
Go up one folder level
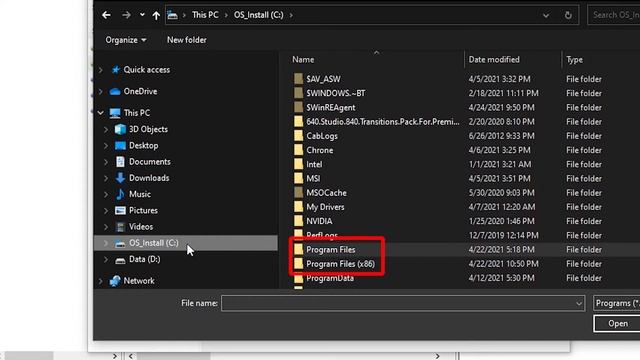click(x=156, y=16)
